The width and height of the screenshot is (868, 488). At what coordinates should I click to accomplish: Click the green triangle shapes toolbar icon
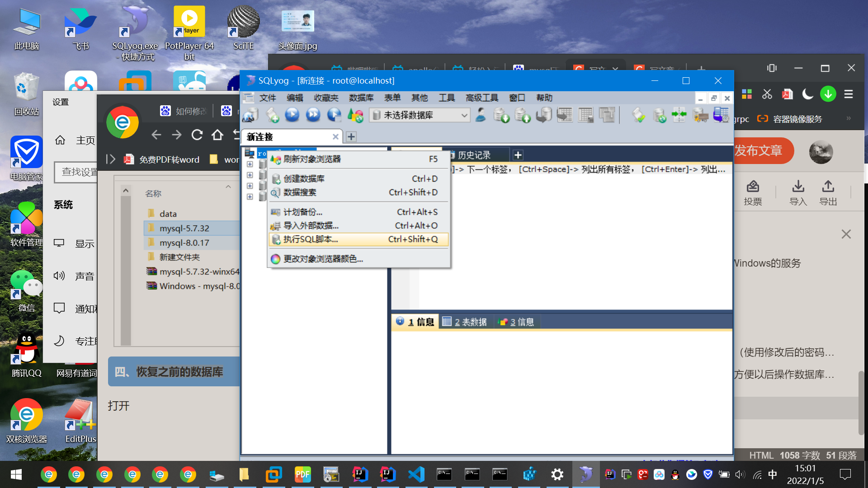click(x=355, y=115)
